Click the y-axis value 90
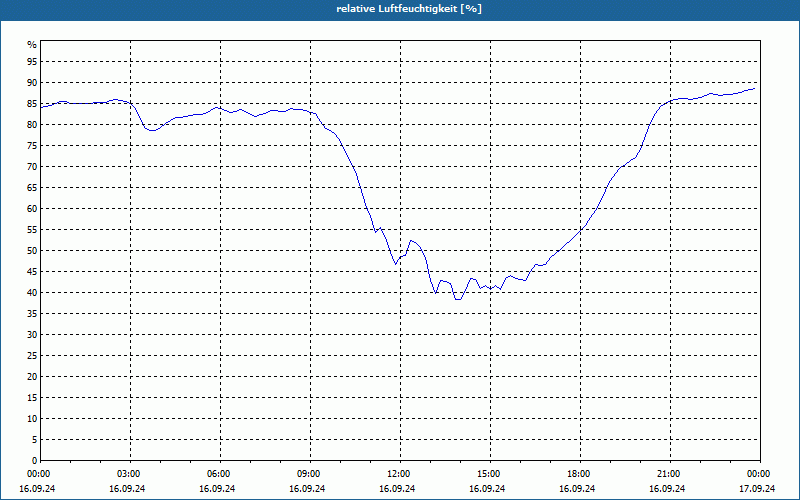This screenshot has width=800, height=500. (32, 83)
